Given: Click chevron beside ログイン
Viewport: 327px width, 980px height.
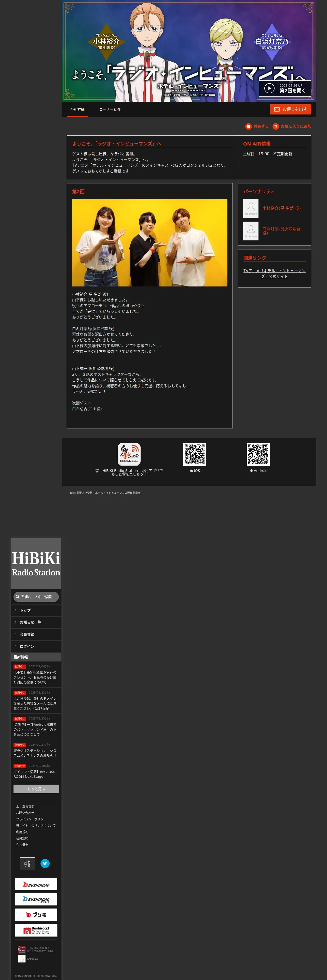Looking at the screenshot, I should (15, 646).
